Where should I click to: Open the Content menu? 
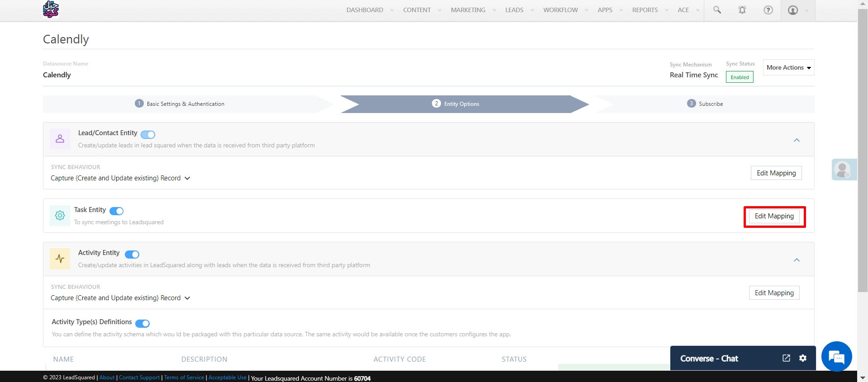[x=417, y=10]
